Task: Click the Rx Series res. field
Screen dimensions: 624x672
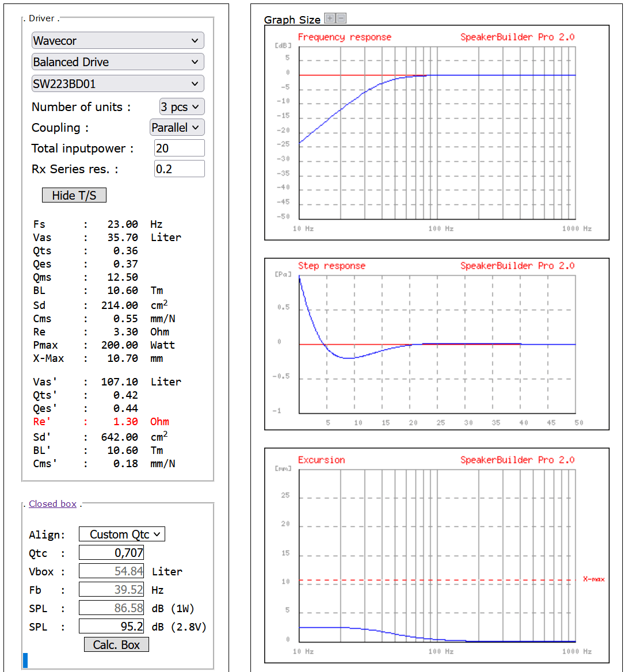Action: coord(179,169)
